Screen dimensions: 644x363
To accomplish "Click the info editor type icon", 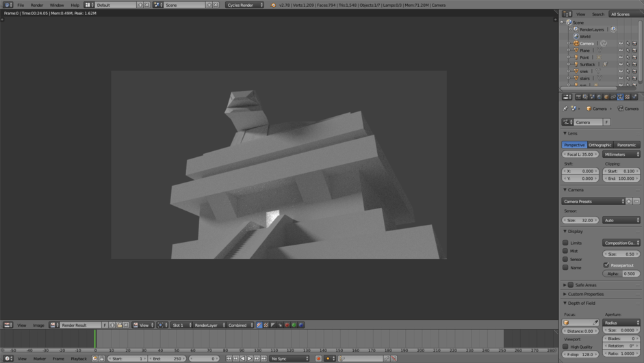I will 8,5.
